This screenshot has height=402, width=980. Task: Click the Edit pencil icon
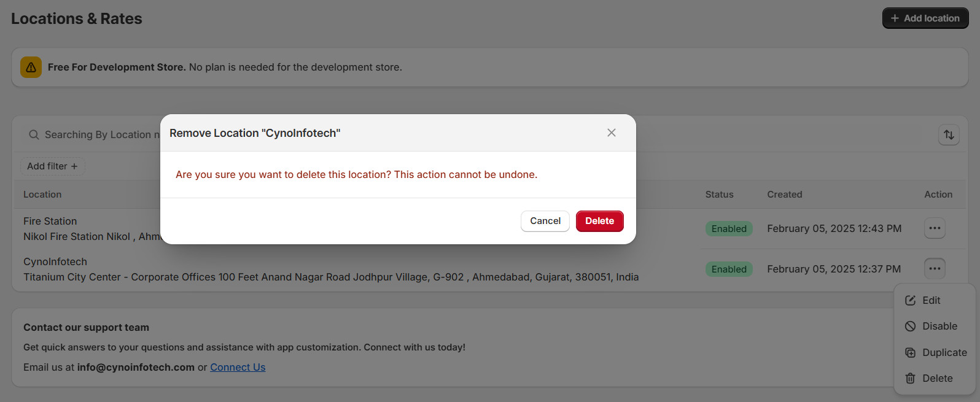911,301
